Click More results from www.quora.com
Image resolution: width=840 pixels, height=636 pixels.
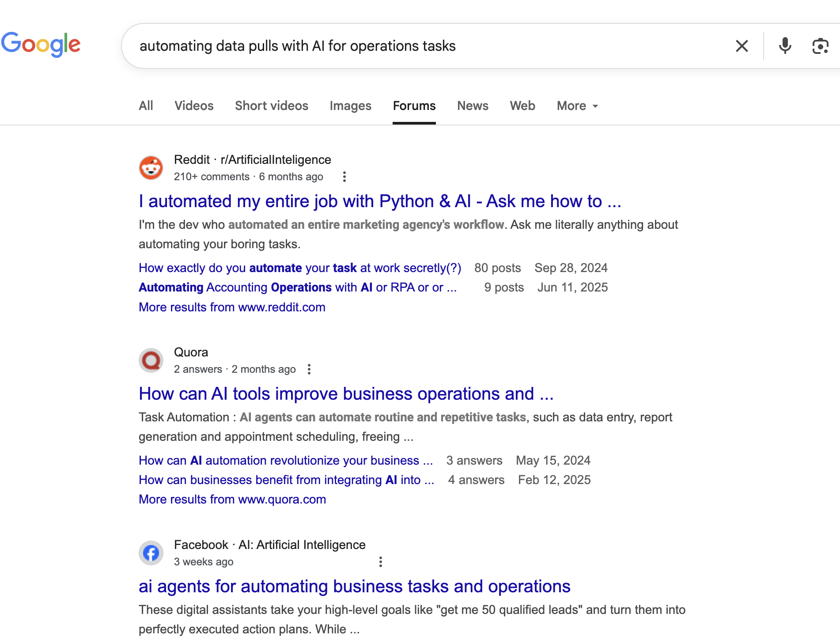232,500
